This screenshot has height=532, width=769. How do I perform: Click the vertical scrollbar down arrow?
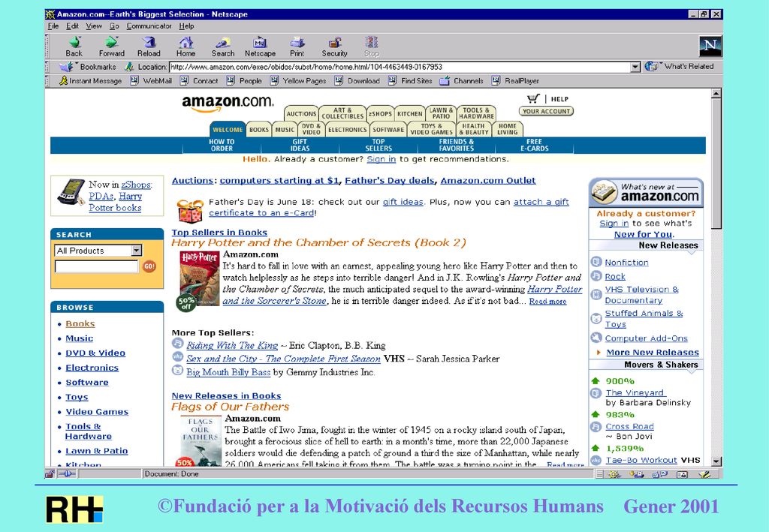coord(716,461)
